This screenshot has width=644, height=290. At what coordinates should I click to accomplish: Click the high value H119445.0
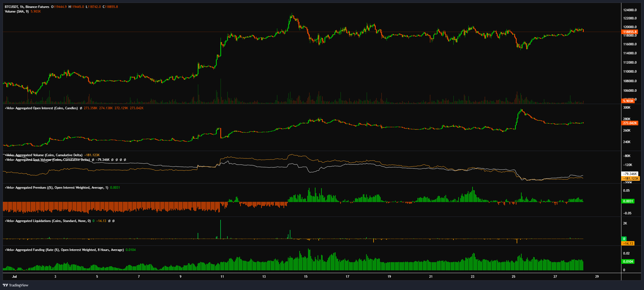(x=76, y=7)
